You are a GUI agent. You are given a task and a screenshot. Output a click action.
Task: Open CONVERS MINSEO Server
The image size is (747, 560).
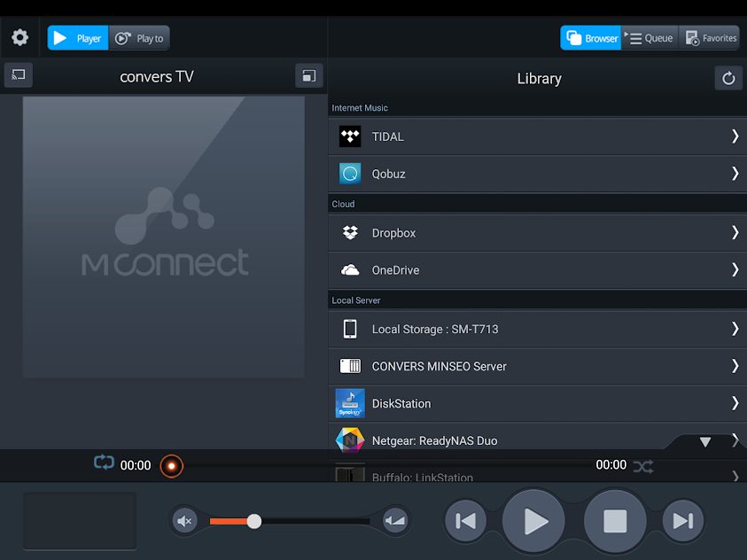coord(537,366)
